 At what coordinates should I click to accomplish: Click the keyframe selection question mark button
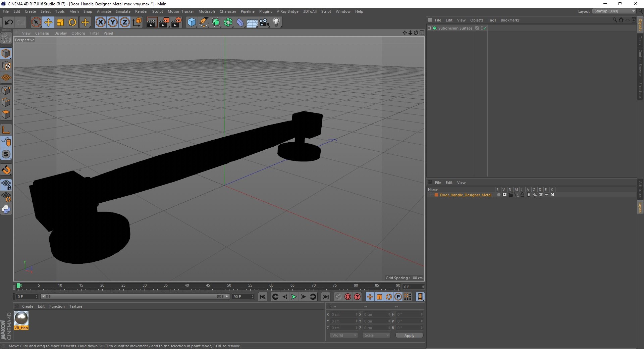[x=357, y=297]
